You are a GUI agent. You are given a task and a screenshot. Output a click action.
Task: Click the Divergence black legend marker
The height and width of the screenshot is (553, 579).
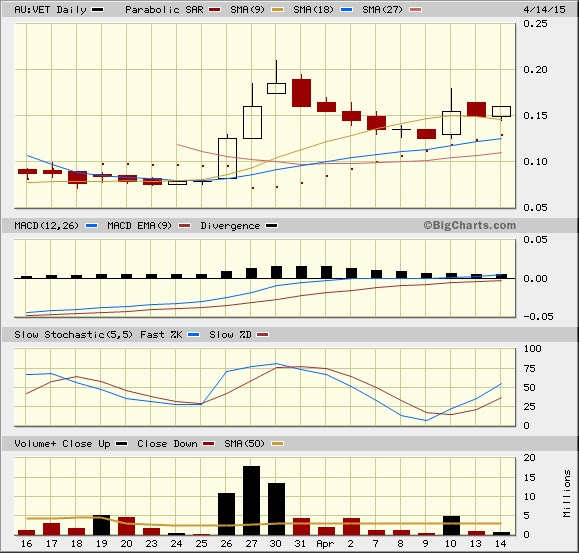tap(271, 226)
